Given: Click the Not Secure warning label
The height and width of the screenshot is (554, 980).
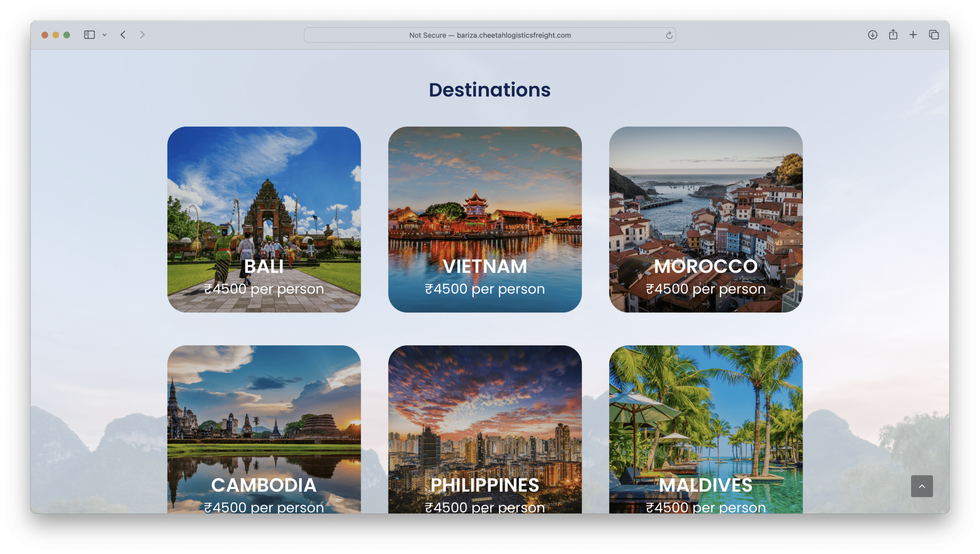Looking at the screenshot, I should [x=427, y=35].
